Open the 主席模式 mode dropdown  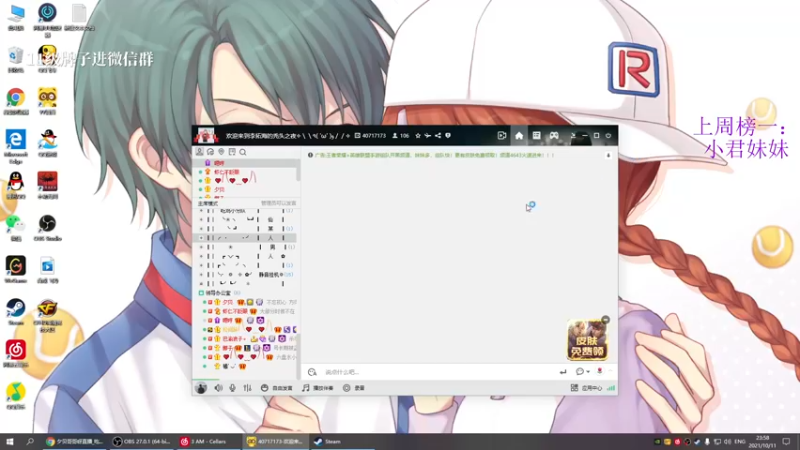(208, 203)
